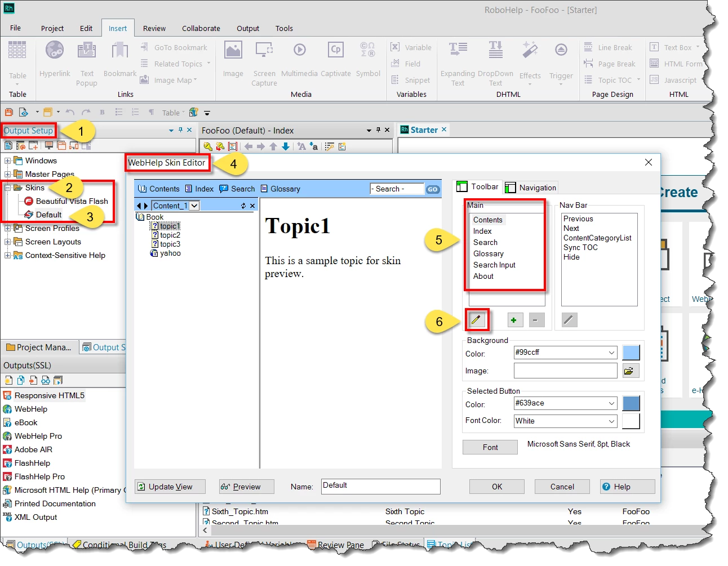The height and width of the screenshot is (566, 728).
Task: Insert a Hyperlink from the ribbon
Action: point(55,59)
